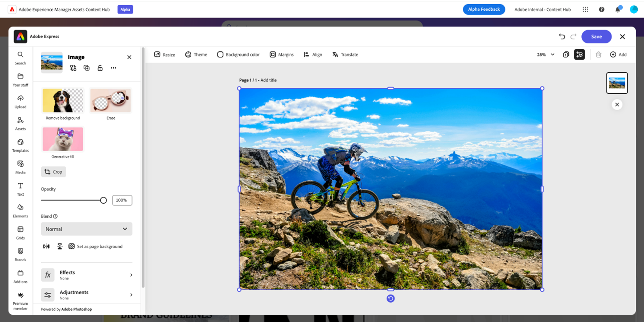Toggle Set as page background
This screenshot has height=322, width=644.
click(x=96, y=246)
